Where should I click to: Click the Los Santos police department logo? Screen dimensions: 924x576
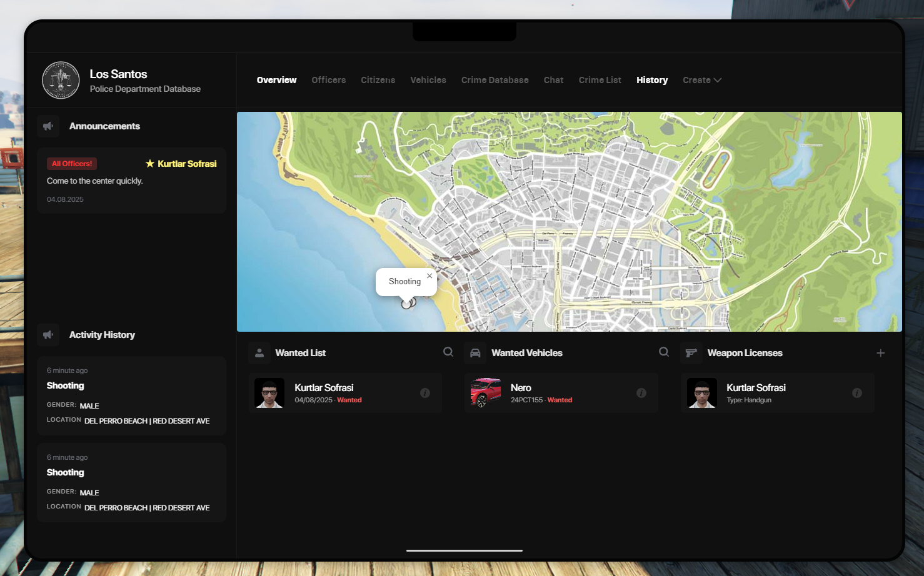pyautogui.click(x=61, y=81)
